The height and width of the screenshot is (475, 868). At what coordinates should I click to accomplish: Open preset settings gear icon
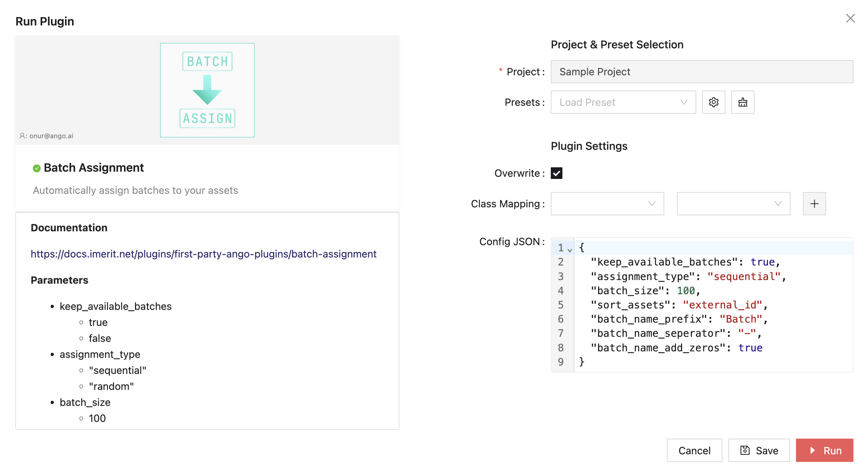pos(713,102)
